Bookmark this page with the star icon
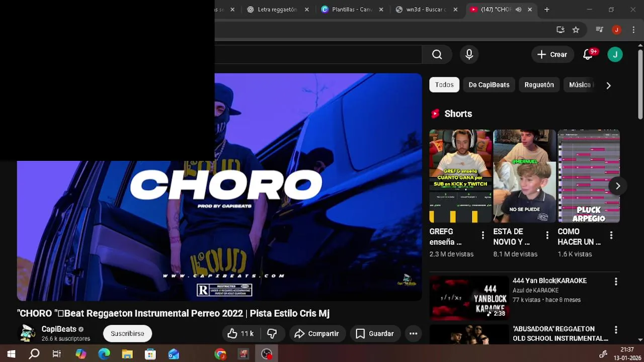 576,30
